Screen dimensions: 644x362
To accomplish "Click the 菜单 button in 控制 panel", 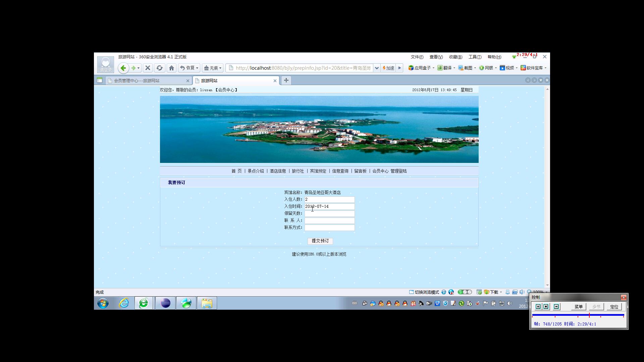I will point(579,307).
